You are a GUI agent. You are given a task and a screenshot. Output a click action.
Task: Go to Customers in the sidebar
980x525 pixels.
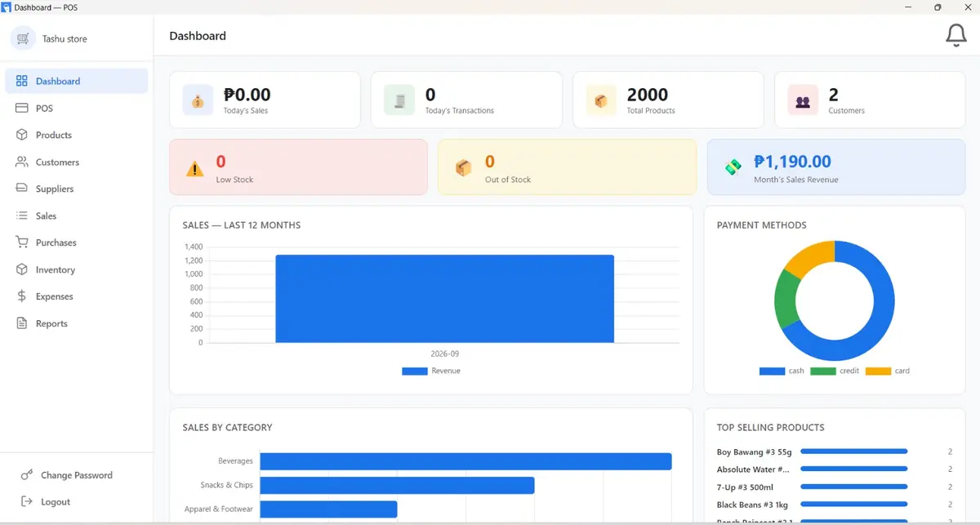click(x=77, y=162)
